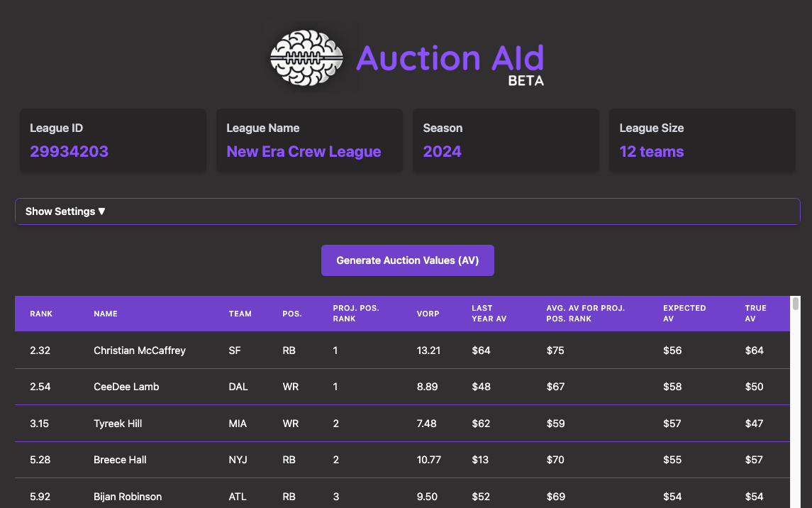This screenshot has height=508, width=812.
Task: Click the Pos. column header
Action: point(292,314)
